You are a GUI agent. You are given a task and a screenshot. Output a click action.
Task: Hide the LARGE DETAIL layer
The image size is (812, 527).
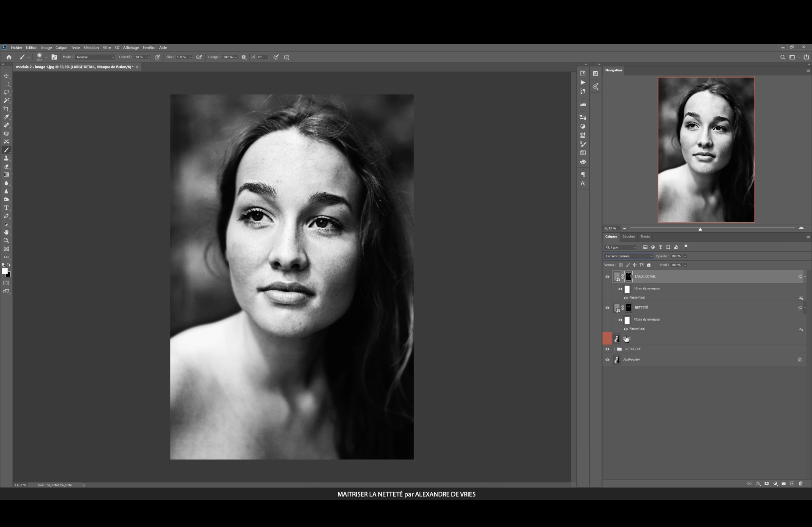coord(607,276)
